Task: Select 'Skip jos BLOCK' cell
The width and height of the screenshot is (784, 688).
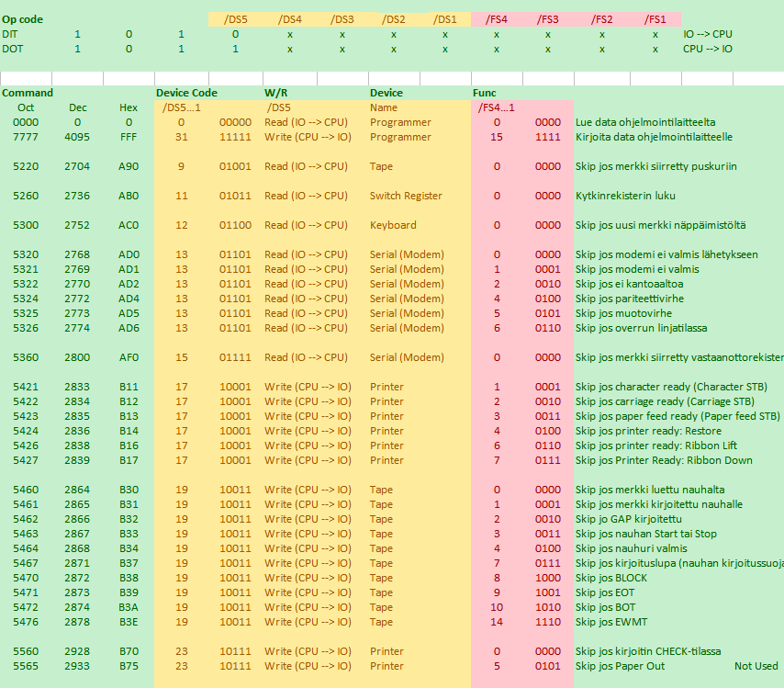Action: click(x=611, y=579)
